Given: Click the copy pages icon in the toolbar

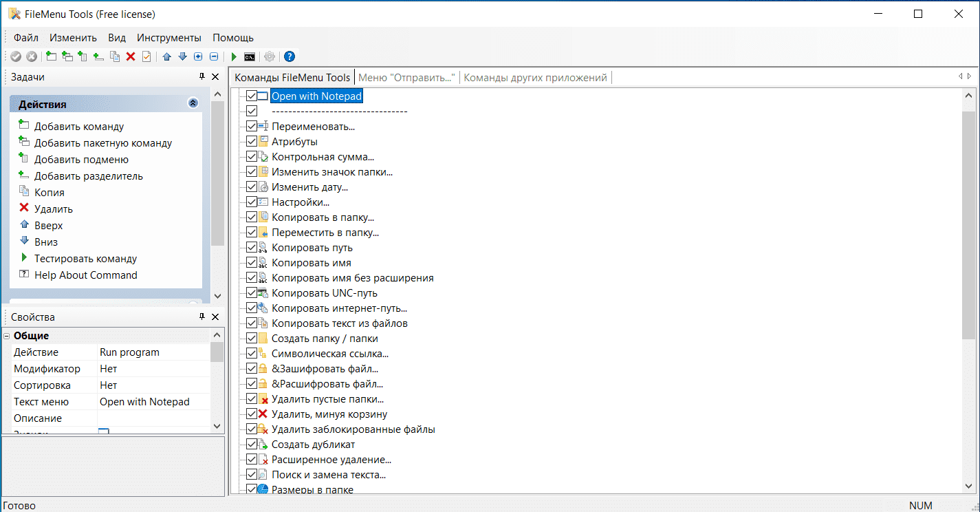Looking at the screenshot, I should [x=115, y=56].
